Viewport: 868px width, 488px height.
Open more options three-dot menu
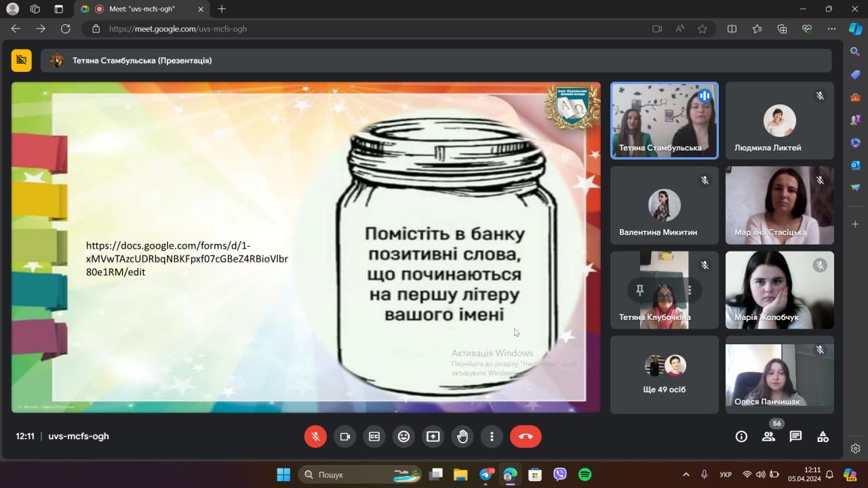coord(492,436)
